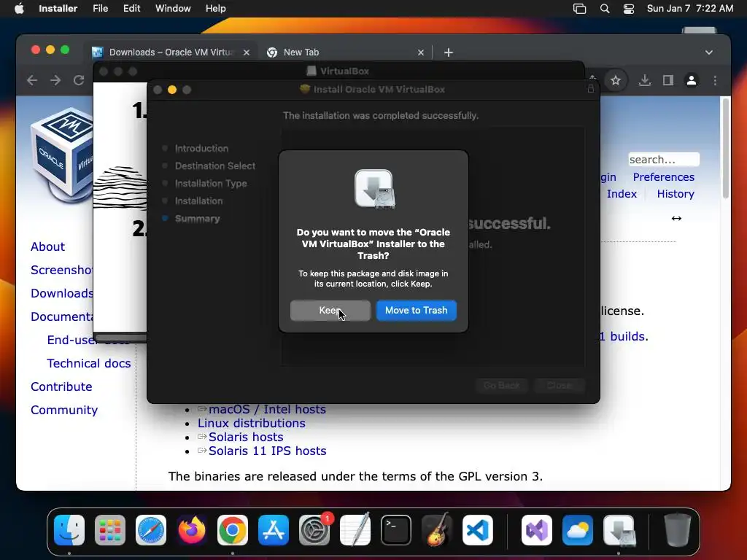Open Finder from the Dock

tap(69, 529)
